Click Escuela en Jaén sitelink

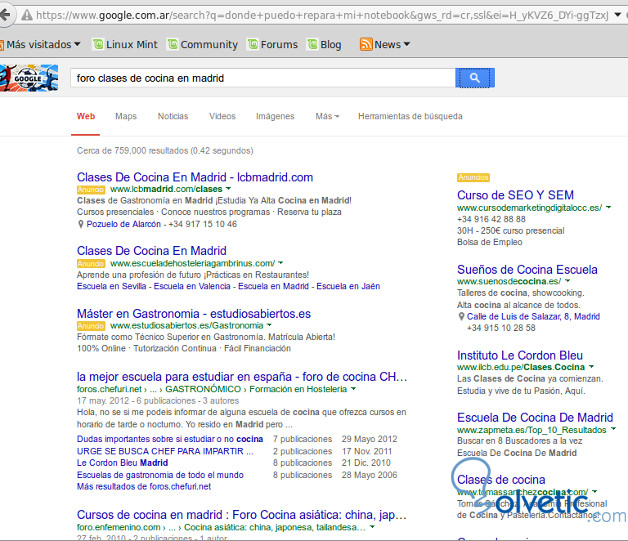(348, 286)
